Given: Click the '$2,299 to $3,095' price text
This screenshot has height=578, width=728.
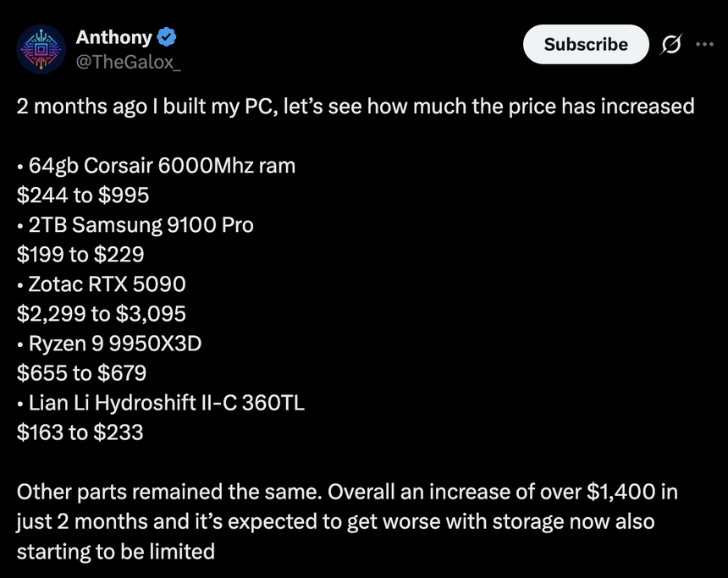Looking at the screenshot, I should tap(102, 314).
